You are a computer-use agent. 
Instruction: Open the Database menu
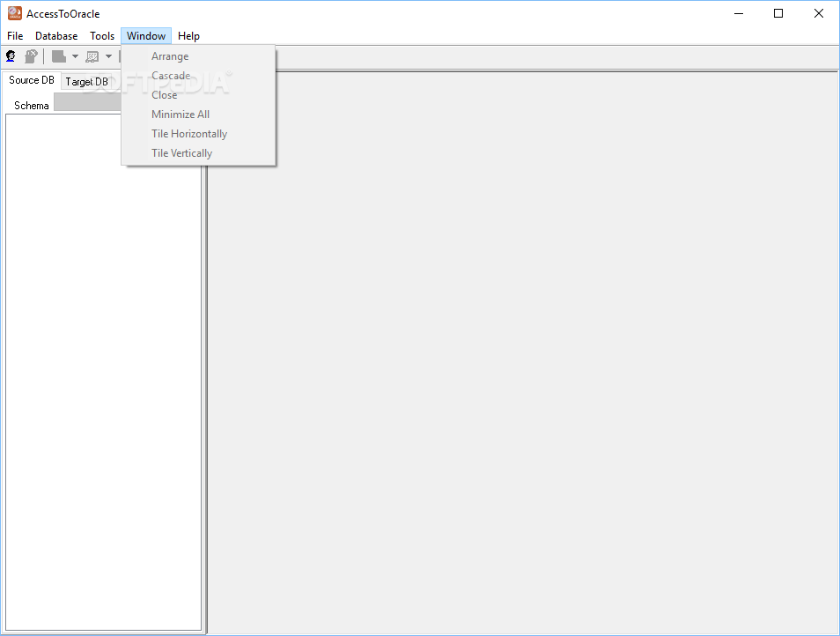point(56,36)
